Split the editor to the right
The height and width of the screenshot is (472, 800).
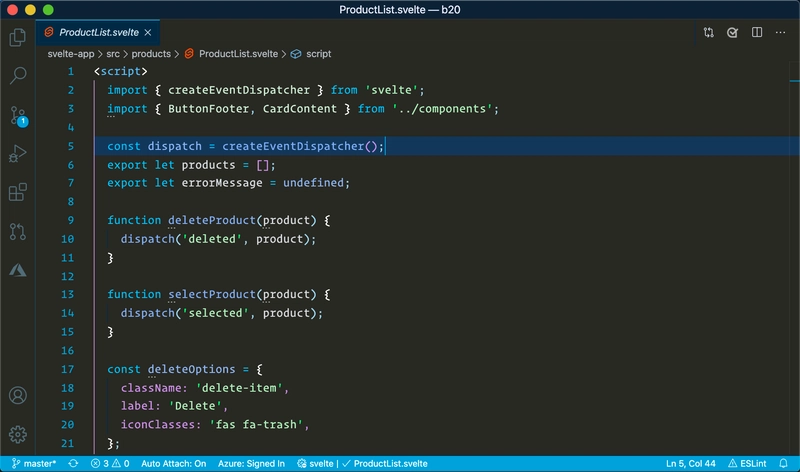(757, 33)
